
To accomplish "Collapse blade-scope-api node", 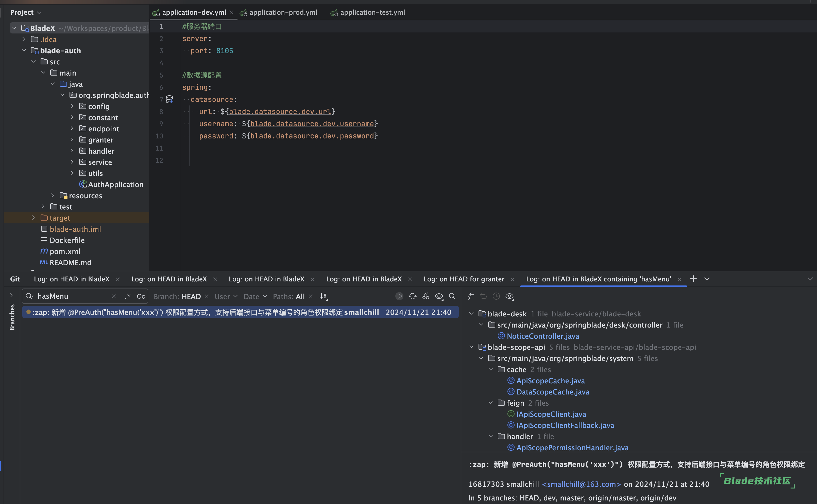I will pyautogui.click(x=471, y=347).
